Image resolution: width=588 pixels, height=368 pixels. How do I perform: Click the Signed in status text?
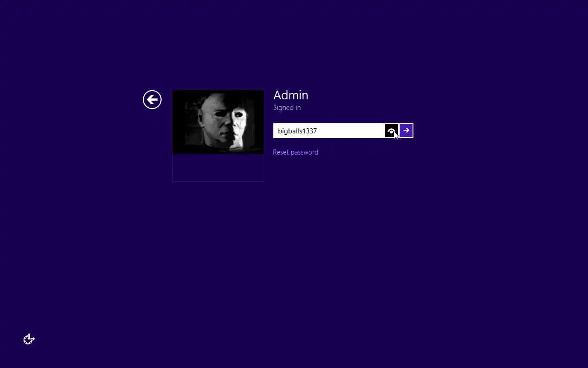coord(287,108)
